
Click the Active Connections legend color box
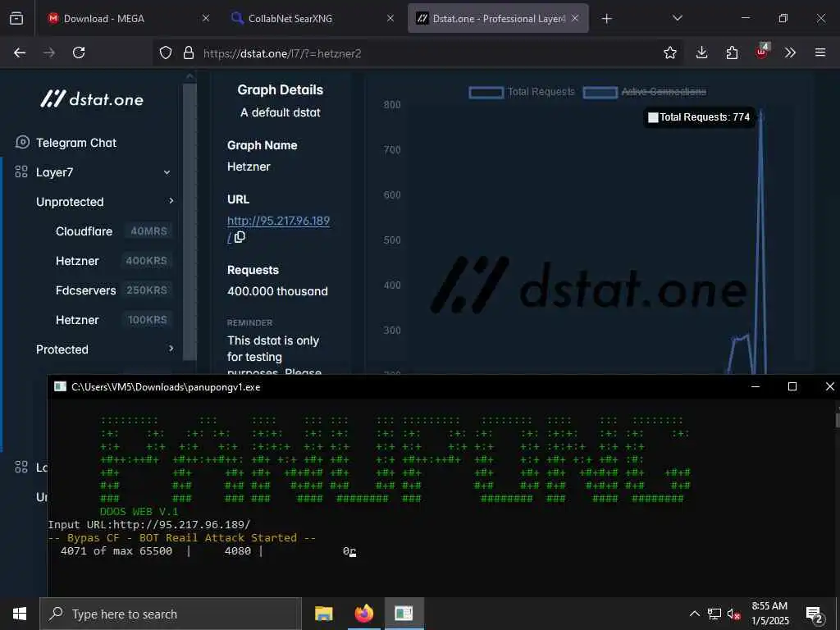click(600, 93)
